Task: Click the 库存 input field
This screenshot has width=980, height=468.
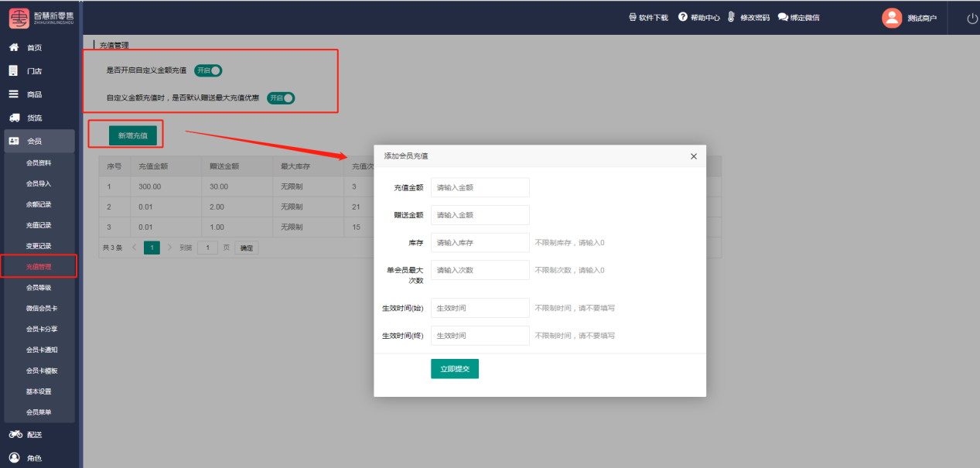Action: pos(480,243)
